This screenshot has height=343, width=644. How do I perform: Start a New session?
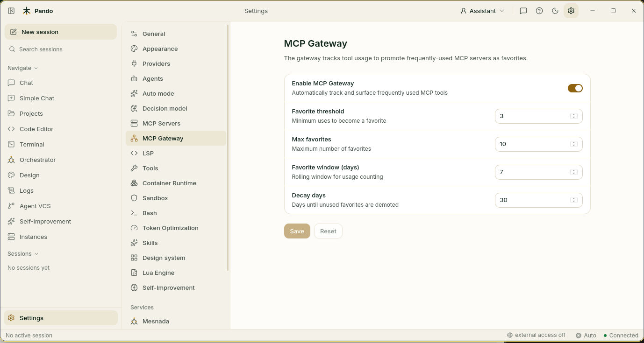[x=61, y=32]
